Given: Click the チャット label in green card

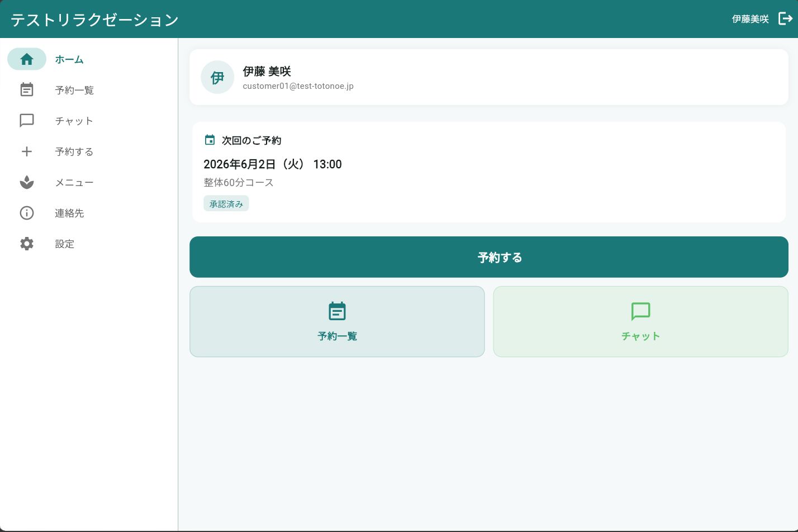Looking at the screenshot, I should coord(640,336).
